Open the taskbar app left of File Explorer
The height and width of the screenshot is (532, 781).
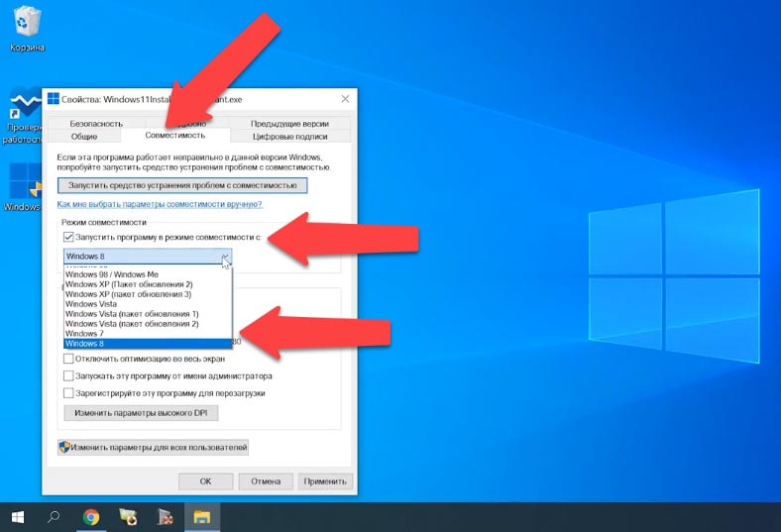click(166, 517)
